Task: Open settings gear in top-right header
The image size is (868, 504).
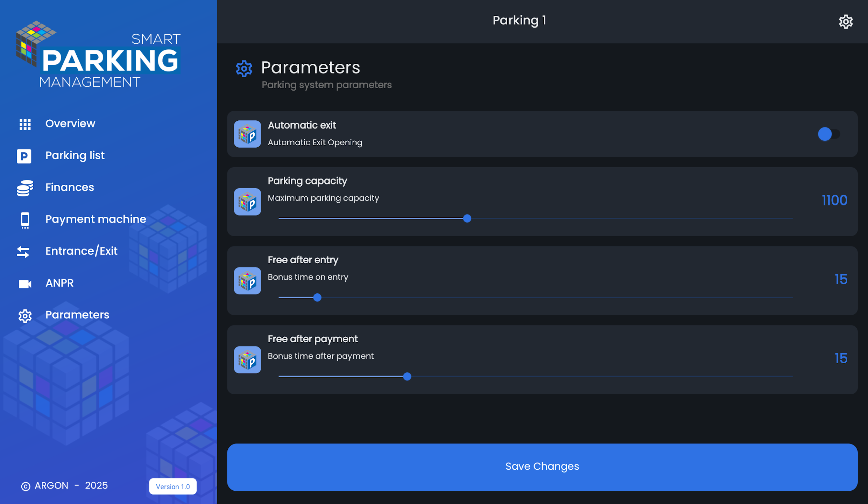Action: point(846,22)
